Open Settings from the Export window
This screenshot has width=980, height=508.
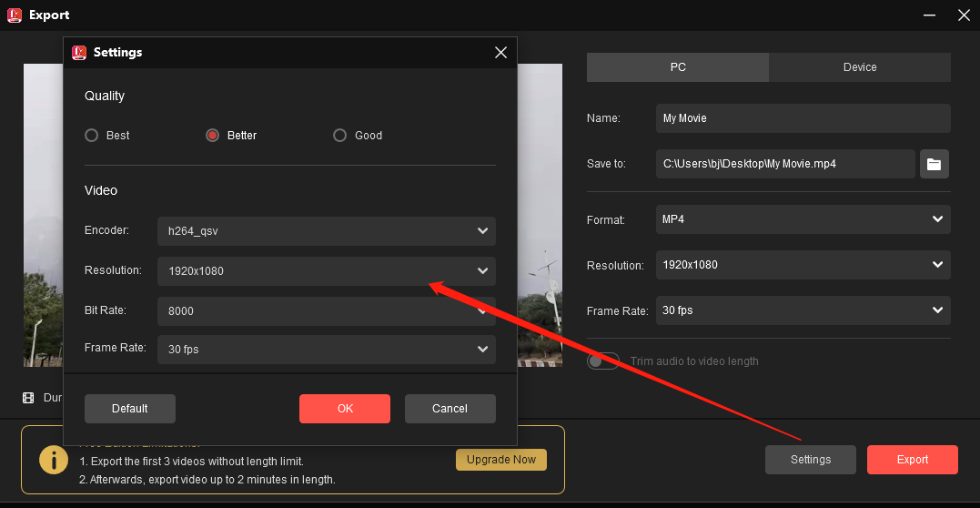pos(811,460)
